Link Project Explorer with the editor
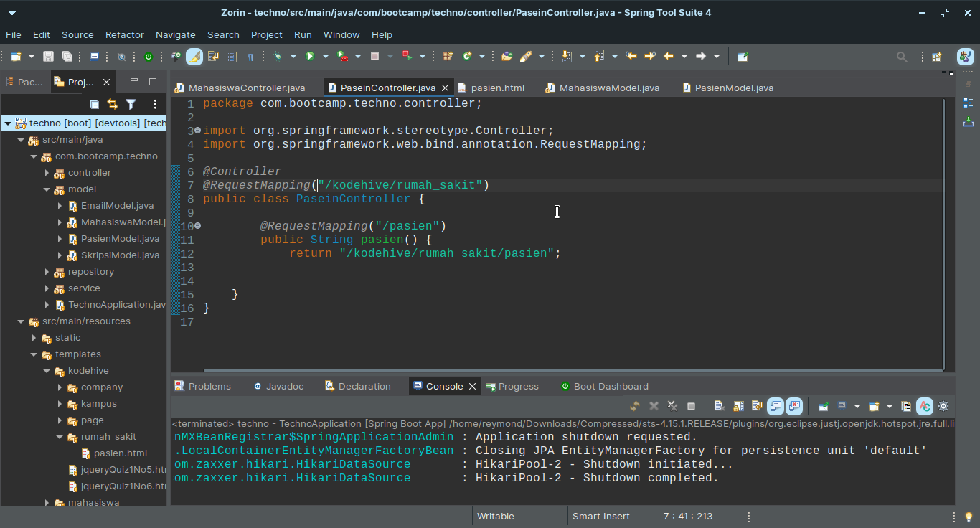The image size is (980, 528). click(x=113, y=104)
